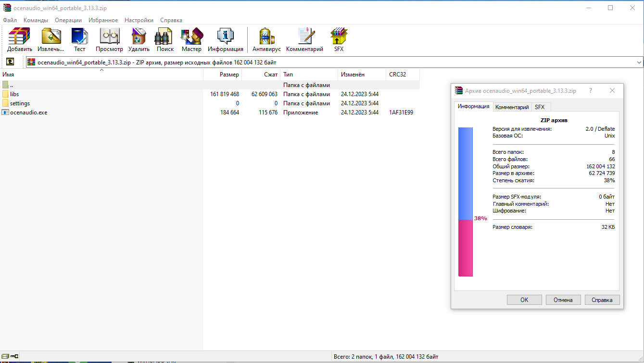This screenshot has width=644, height=363.
Task: Click the Отмена button
Action: tap(563, 300)
